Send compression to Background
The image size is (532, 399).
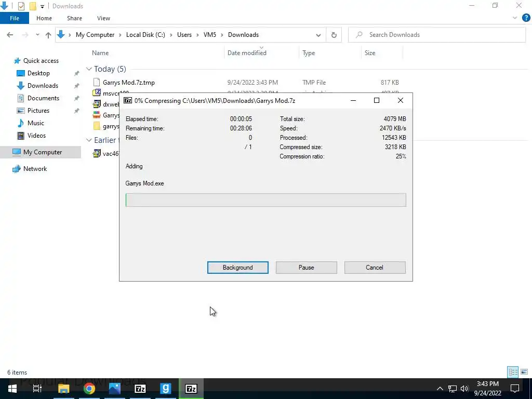tap(237, 268)
